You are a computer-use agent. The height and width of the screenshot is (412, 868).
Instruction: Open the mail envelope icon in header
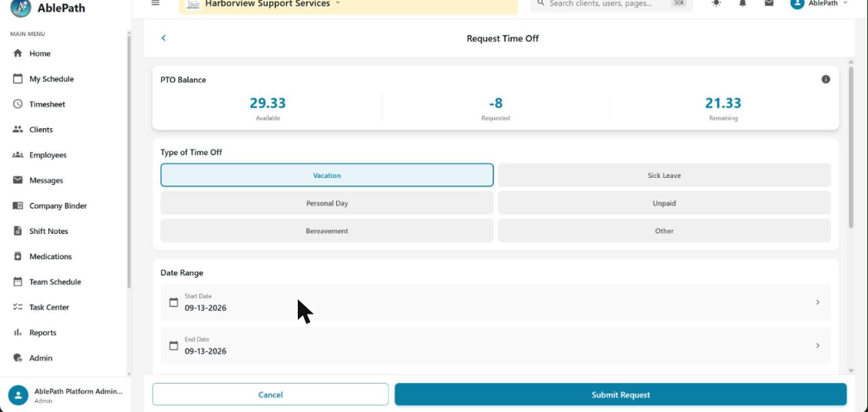tap(769, 3)
